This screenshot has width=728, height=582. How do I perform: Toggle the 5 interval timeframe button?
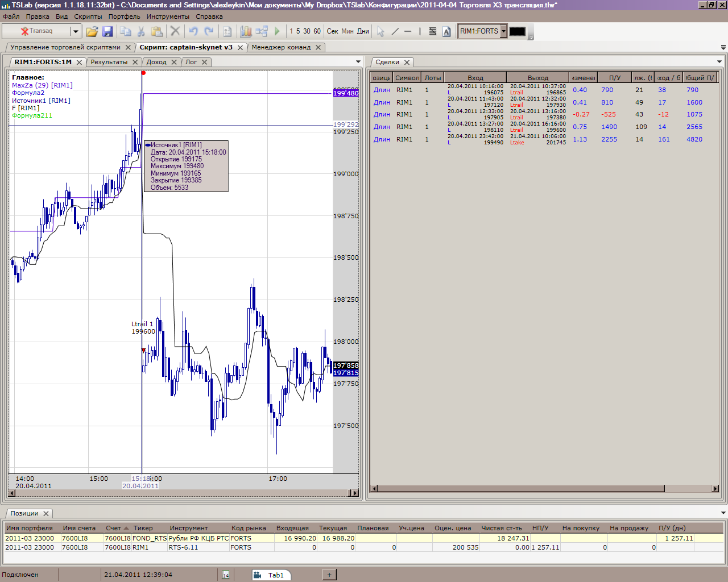click(298, 31)
